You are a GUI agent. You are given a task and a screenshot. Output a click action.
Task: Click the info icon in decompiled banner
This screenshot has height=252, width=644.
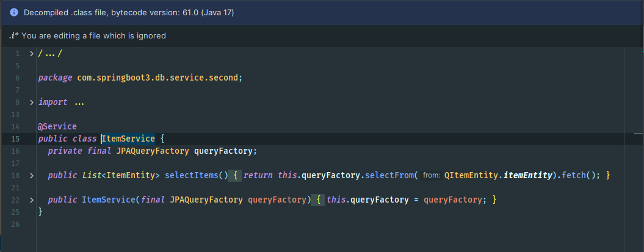(13, 13)
